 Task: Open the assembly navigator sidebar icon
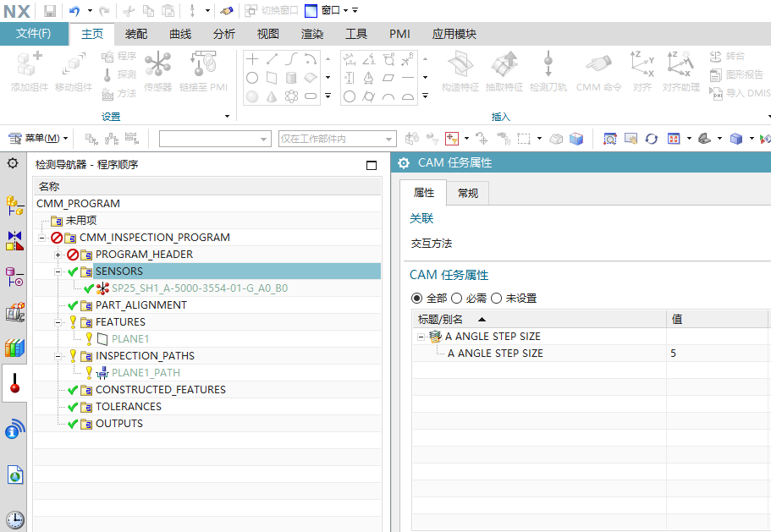(x=14, y=206)
